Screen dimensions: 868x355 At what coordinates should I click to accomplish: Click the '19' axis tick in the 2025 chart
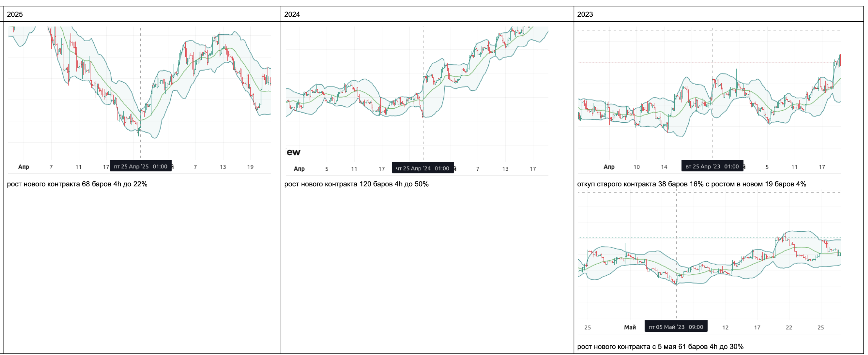[x=250, y=167]
